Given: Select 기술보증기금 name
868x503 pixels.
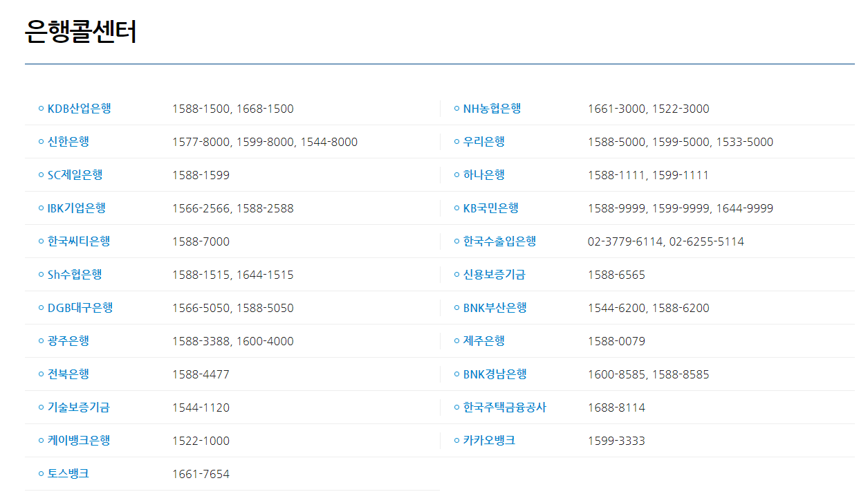Looking at the screenshot, I should tap(78, 408).
